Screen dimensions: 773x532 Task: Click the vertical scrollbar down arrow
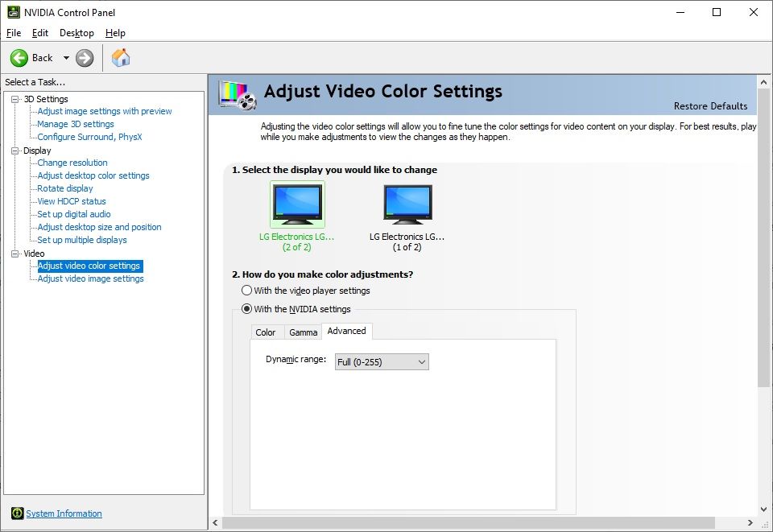(x=763, y=509)
